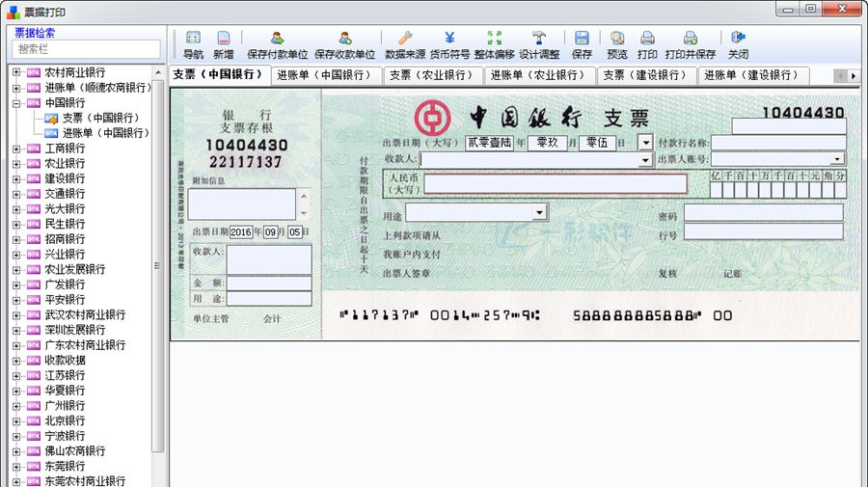
Task: Select 华夏银行 in the bank tree
Action: pyautogui.click(x=65, y=391)
